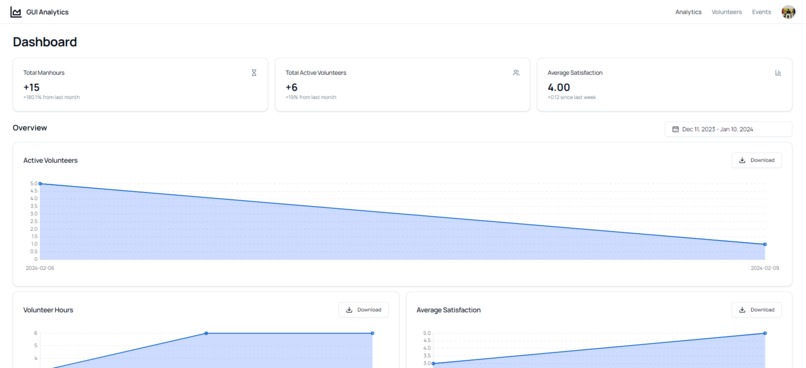806x368 pixels.
Task: Click the calendar icon in date range field
Action: [x=675, y=130]
